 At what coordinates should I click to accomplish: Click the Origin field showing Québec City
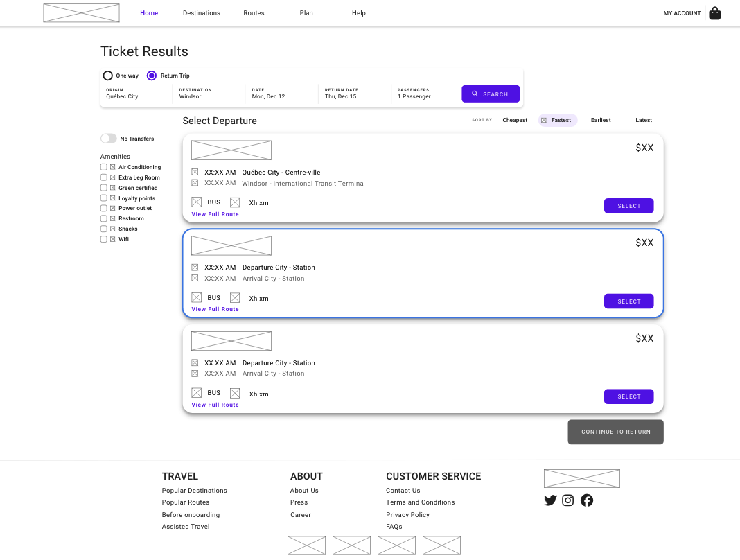pyautogui.click(x=136, y=94)
